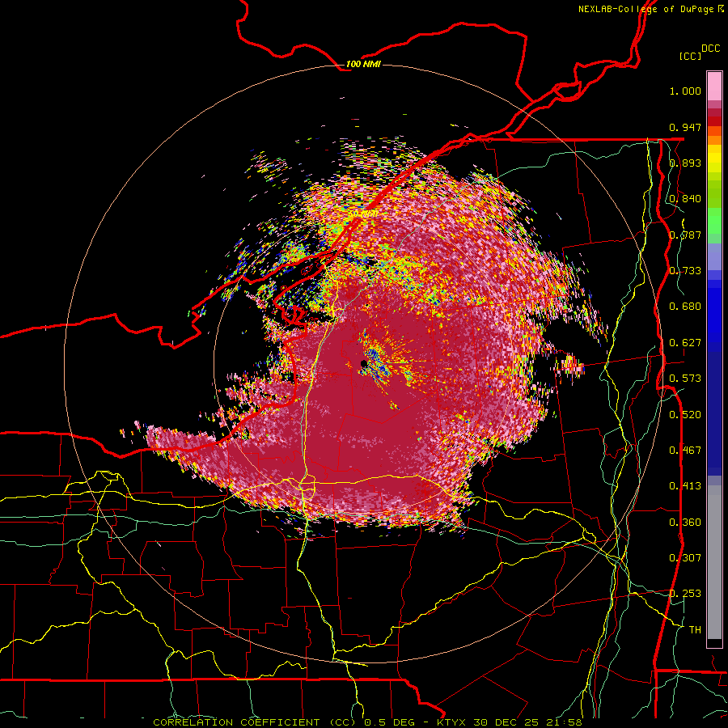Click the pink top segment of color bar

click(x=714, y=86)
